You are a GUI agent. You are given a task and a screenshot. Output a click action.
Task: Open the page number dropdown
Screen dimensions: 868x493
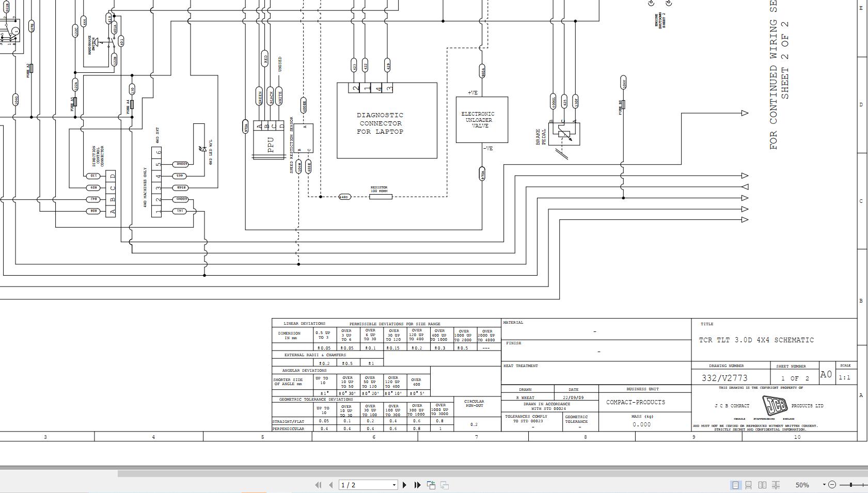(x=394, y=485)
